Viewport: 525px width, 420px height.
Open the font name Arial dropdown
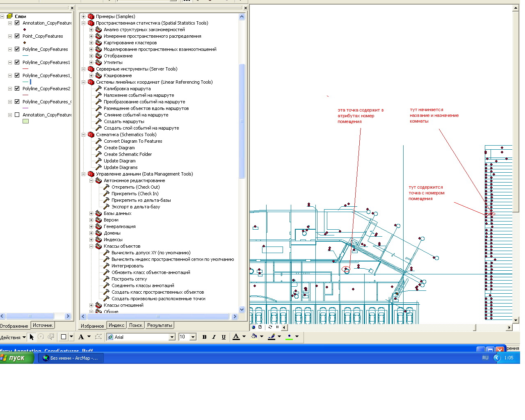click(x=172, y=337)
